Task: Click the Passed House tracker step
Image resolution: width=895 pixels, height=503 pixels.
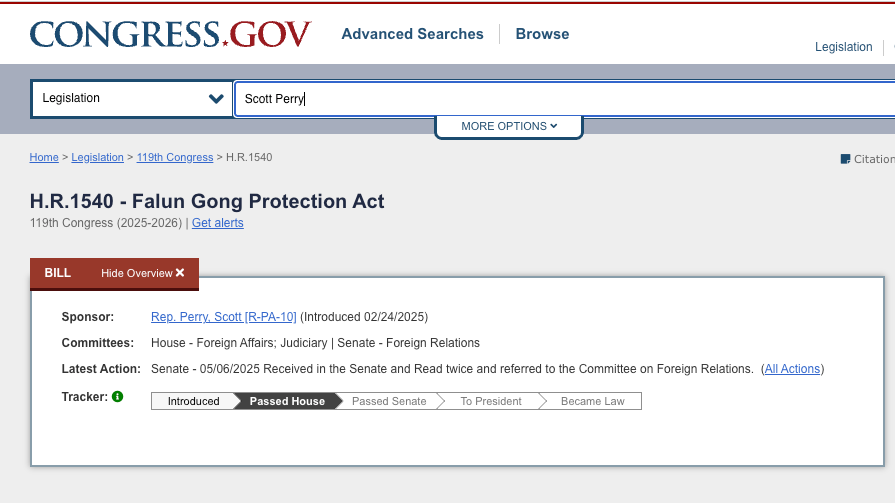Action: (x=287, y=401)
